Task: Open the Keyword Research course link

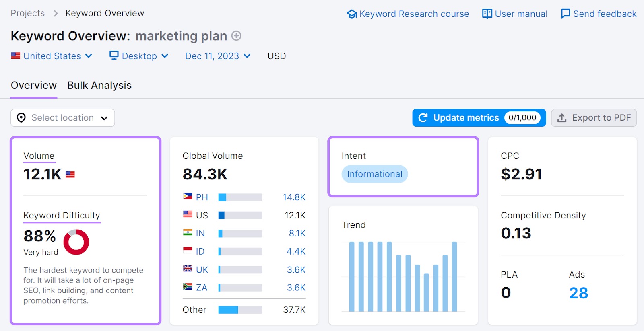Action: click(x=408, y=14)
